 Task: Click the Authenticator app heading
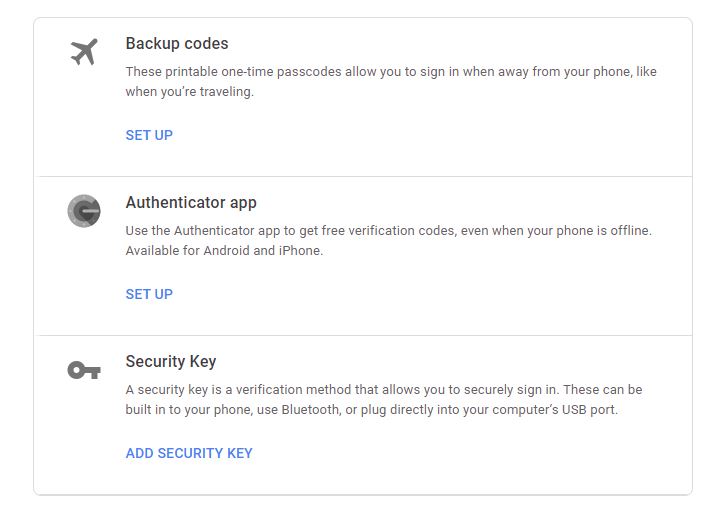(x=191, y=203)
